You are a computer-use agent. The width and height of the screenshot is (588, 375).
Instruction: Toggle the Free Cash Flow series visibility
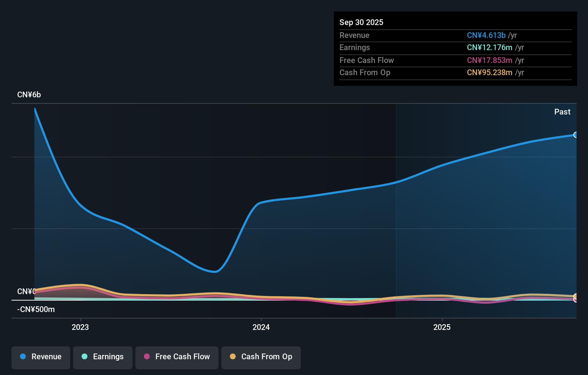coord(177,357)
